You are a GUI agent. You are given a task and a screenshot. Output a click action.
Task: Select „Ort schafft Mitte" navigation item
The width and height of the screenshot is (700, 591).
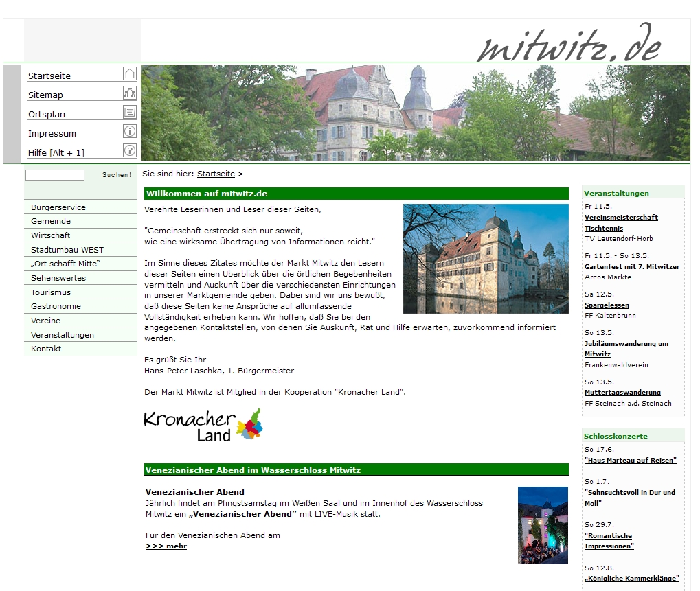tap(81, 264)
